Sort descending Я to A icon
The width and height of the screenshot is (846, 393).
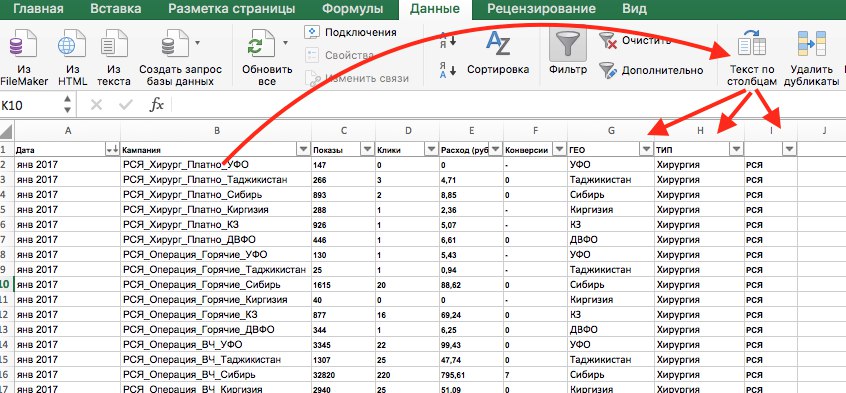448,70
